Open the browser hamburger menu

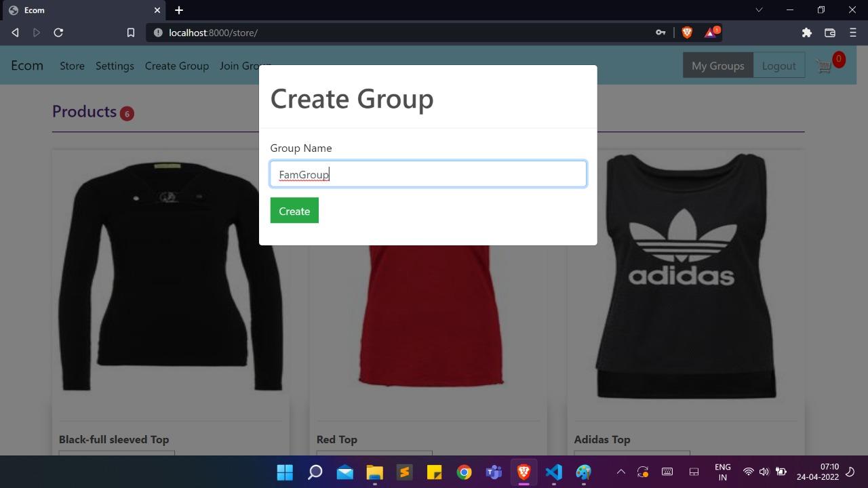coord(852,33)
